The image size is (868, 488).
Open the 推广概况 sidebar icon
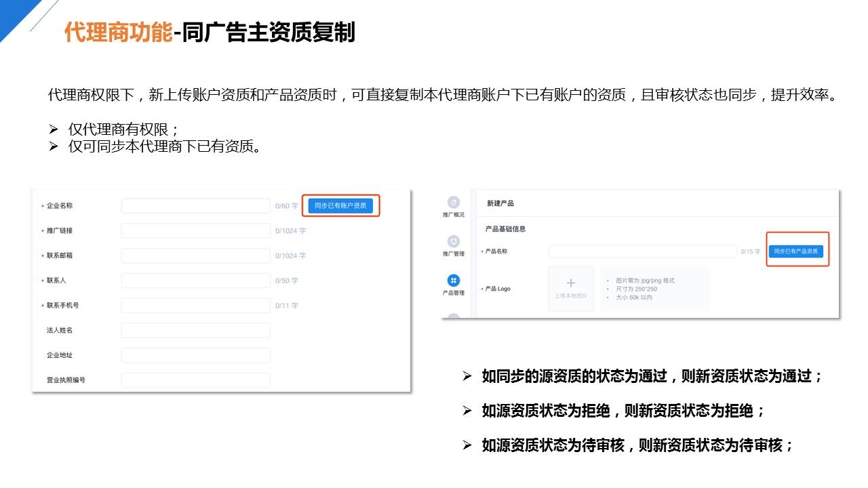(x=454, y=203)
